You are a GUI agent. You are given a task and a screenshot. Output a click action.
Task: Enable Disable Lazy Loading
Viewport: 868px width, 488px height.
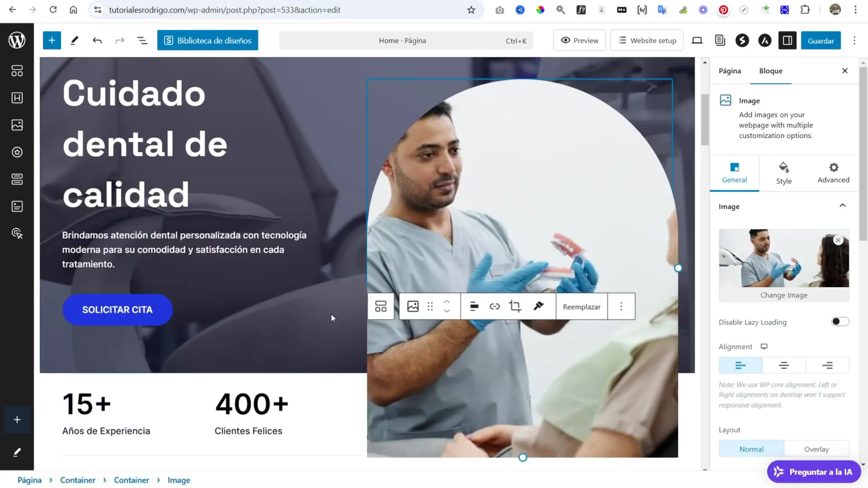tap(840, 321)
